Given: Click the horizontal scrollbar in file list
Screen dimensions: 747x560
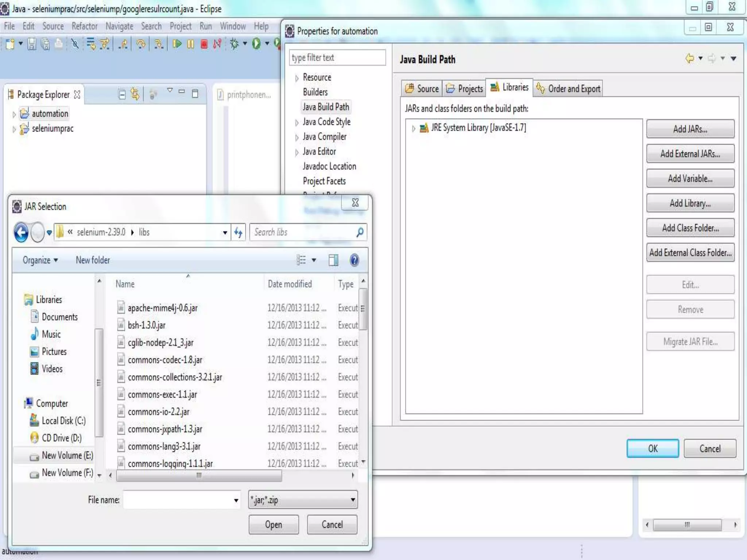Looking at the screenshot, I should pyautogui.click(x=199, y=475).
